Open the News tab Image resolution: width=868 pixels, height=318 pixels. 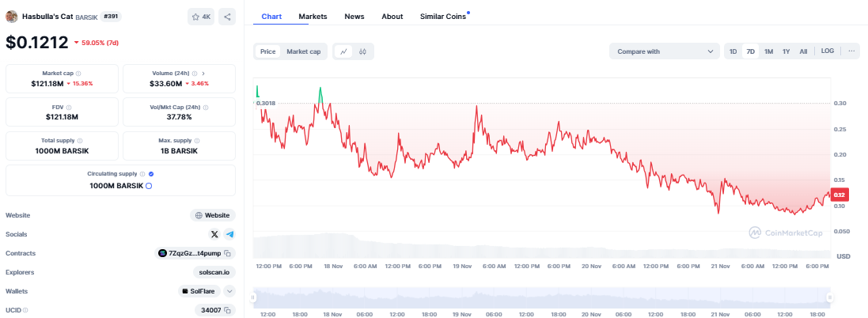point(354,17)
